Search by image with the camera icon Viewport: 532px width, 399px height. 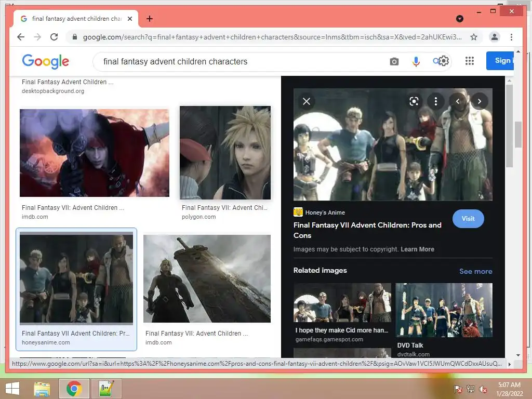pyautogui.click(x=394, y=61)
